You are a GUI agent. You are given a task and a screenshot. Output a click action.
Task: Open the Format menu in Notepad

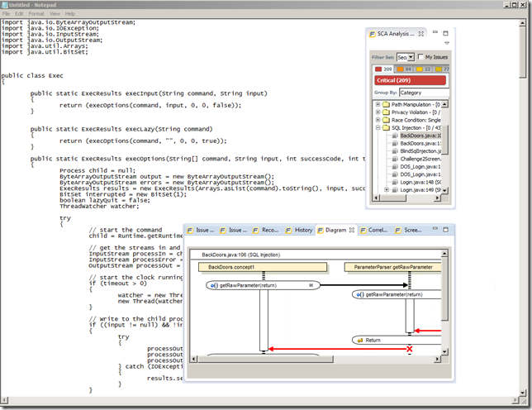click(x=36, y=14)
